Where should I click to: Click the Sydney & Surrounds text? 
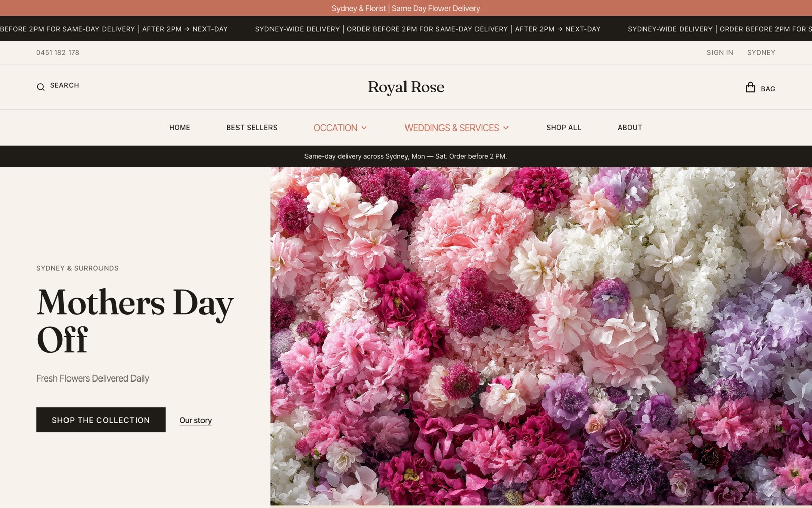point(77,268)
